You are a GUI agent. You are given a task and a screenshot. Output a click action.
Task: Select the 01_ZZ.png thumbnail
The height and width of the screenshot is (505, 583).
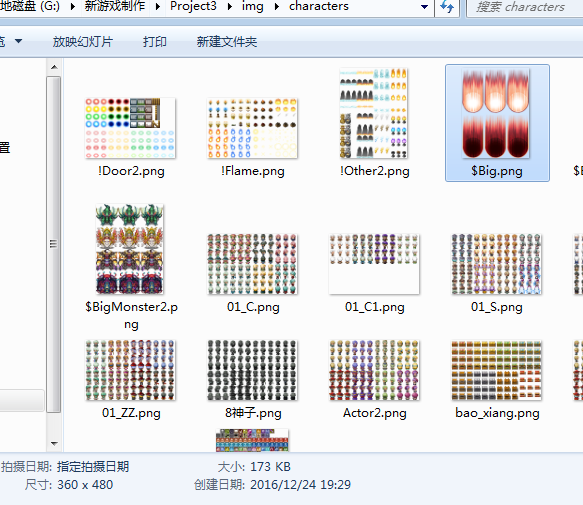coord(130,370)
